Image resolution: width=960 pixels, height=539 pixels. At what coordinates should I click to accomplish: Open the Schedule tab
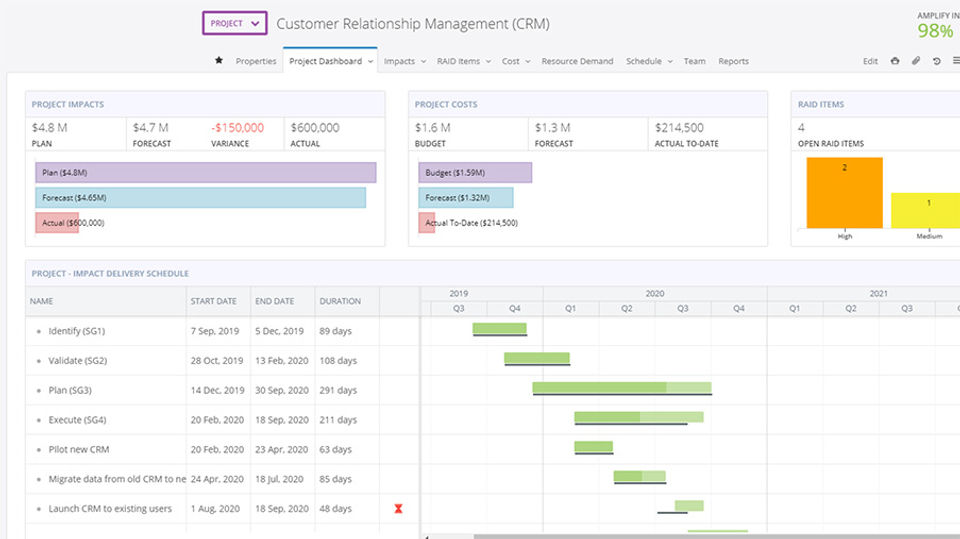(x=643, y=61)
